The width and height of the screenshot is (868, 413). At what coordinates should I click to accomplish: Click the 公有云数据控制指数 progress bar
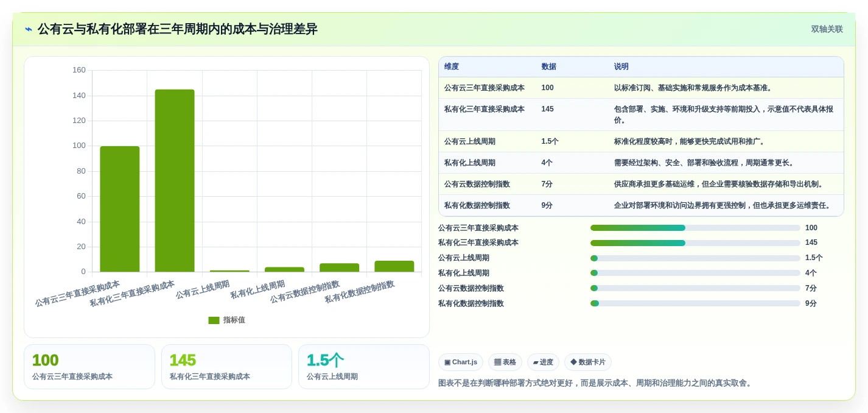[695, 288]
